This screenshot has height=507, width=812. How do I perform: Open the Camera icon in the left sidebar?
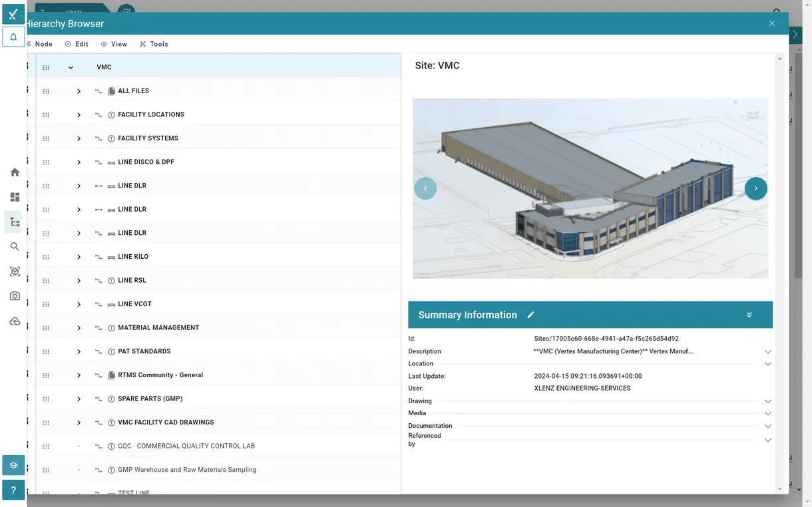(15, 296)
